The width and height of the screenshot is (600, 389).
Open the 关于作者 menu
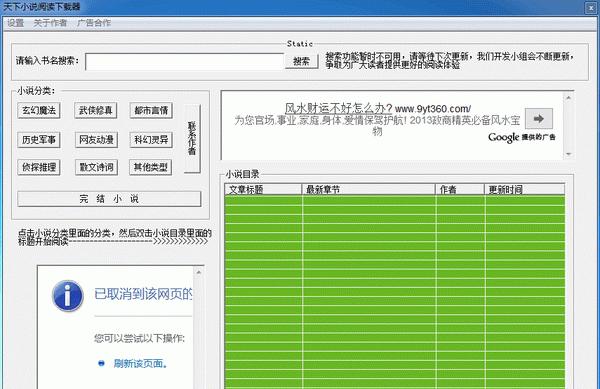tap(50, 23)
